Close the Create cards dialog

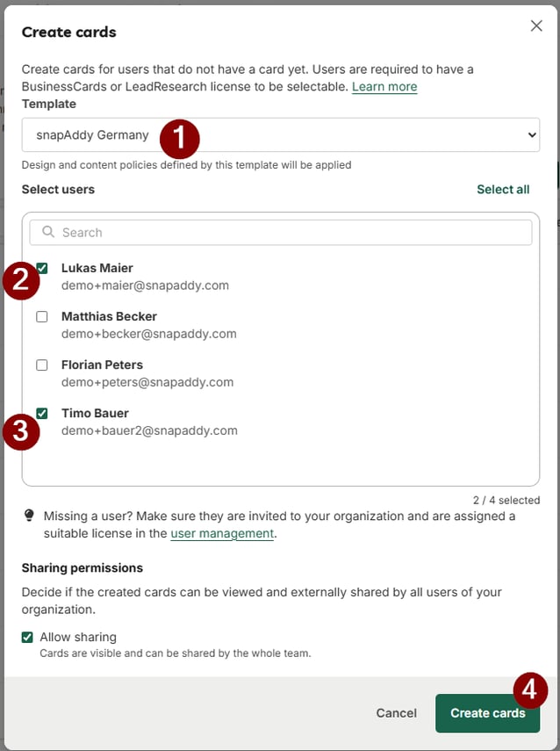[536, 25]
